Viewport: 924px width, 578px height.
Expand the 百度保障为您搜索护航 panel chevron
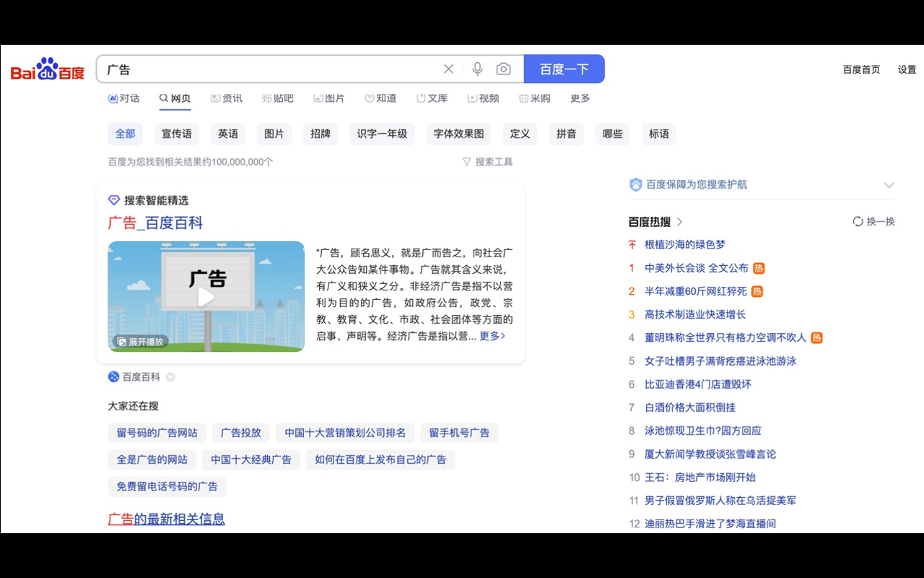[x=889, y=184]
